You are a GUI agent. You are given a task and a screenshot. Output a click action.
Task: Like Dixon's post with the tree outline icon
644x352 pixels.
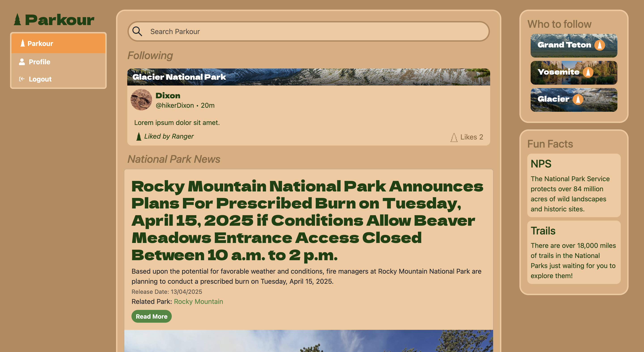click(x=454, y=137)
